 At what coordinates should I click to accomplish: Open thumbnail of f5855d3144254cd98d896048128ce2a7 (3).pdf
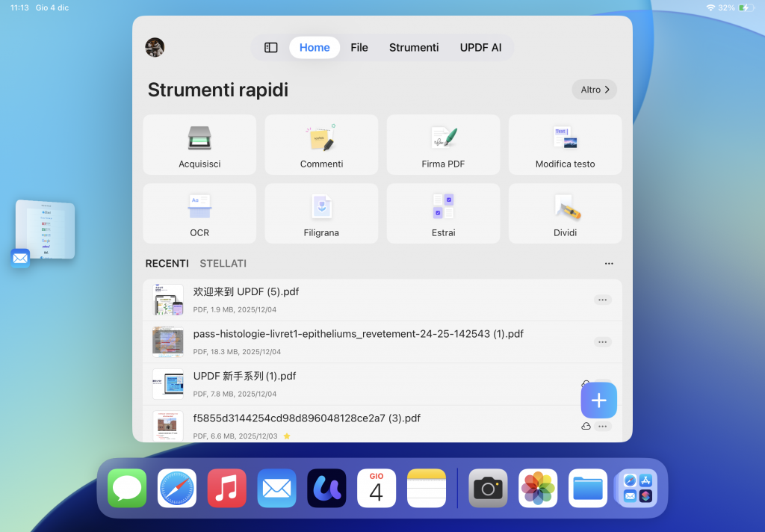(x=168, y=426)
